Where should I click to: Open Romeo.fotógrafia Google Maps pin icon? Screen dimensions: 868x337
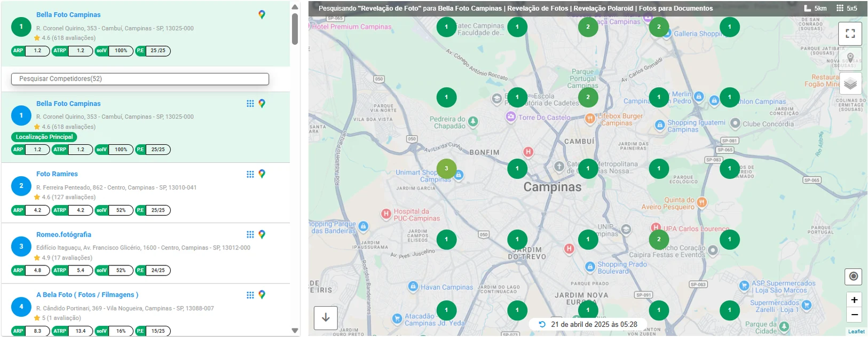(x=262, y=234)
